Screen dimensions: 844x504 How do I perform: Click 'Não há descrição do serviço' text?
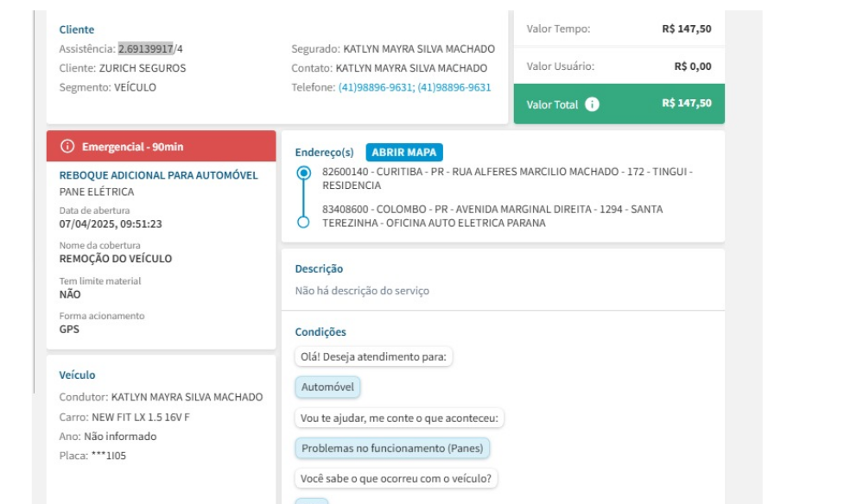point(362,291)
